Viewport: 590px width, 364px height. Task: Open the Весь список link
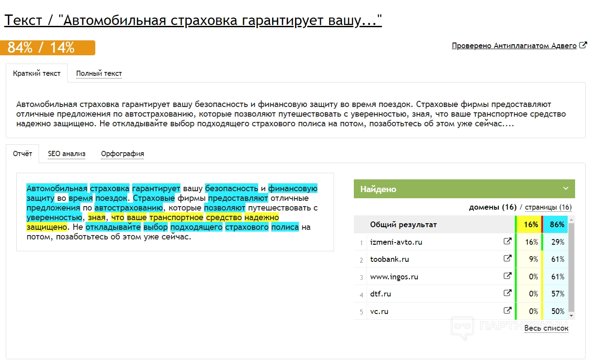547,328
